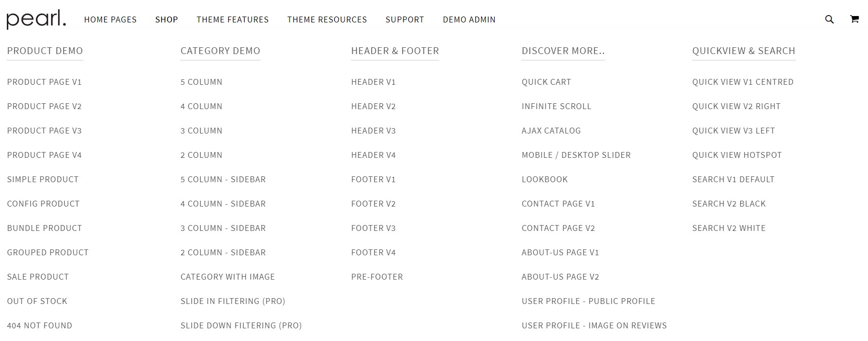Open the Home Pages menu
The image size is (868, 341).
[x=110, y=19]
